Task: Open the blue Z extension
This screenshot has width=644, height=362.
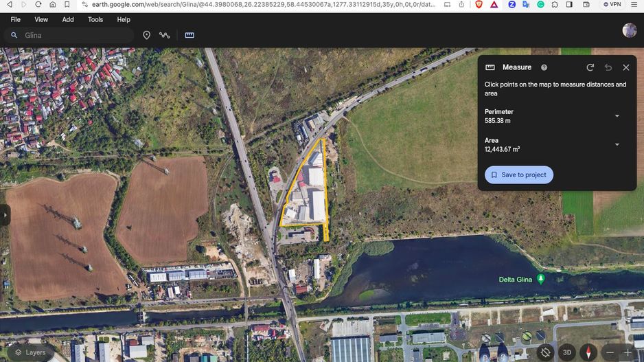Action: 511,5
